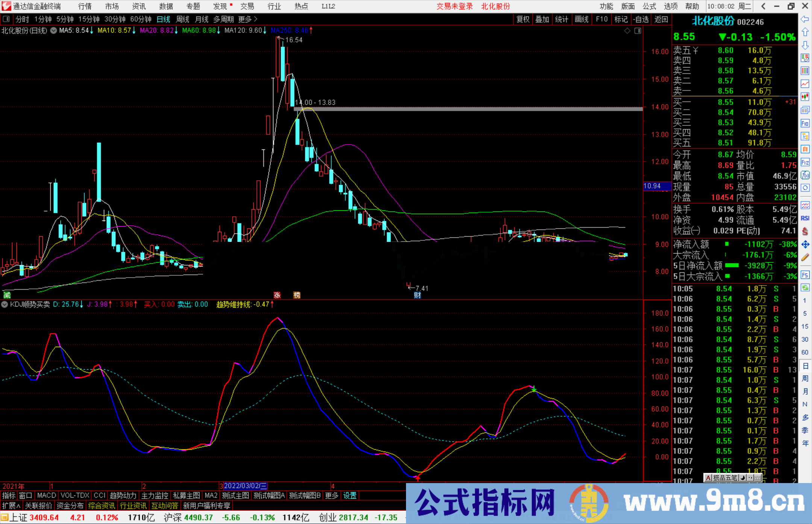812x524 pixels.
Task: Open the N custom period option in sidebar
Action: [805, 405]
